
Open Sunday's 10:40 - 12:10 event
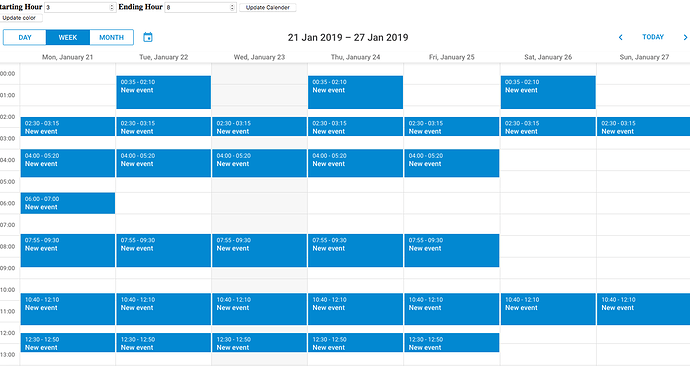pos(643,309)
